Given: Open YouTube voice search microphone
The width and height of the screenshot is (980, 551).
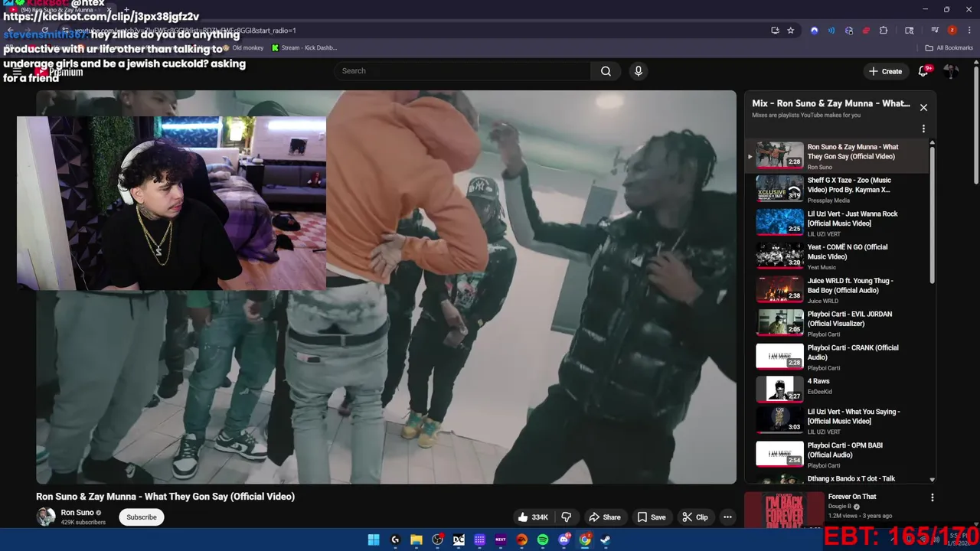Looking at the screenshot, I should pyautogui.click(x=639, y=71).
